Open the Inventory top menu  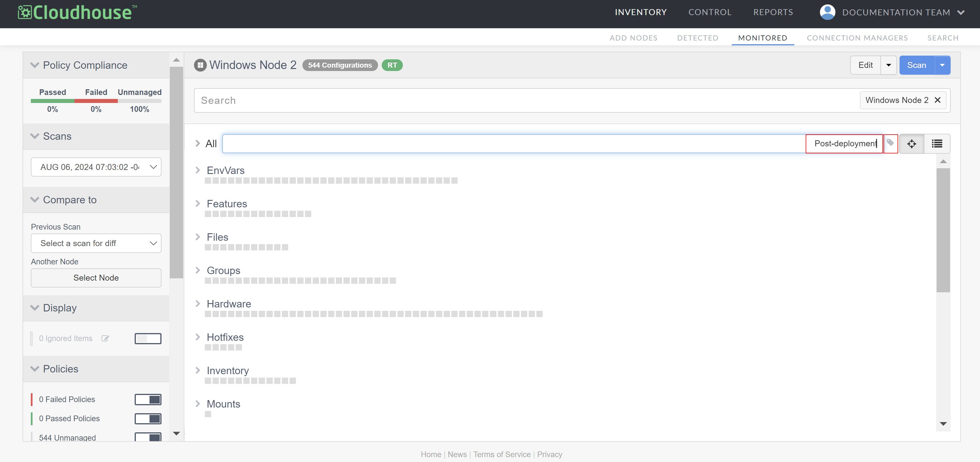pyautogui.click(x=641, y=12)
